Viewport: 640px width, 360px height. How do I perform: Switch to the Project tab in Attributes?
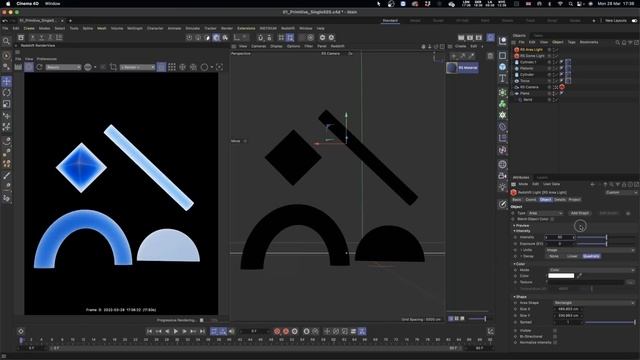pos(574,200)
